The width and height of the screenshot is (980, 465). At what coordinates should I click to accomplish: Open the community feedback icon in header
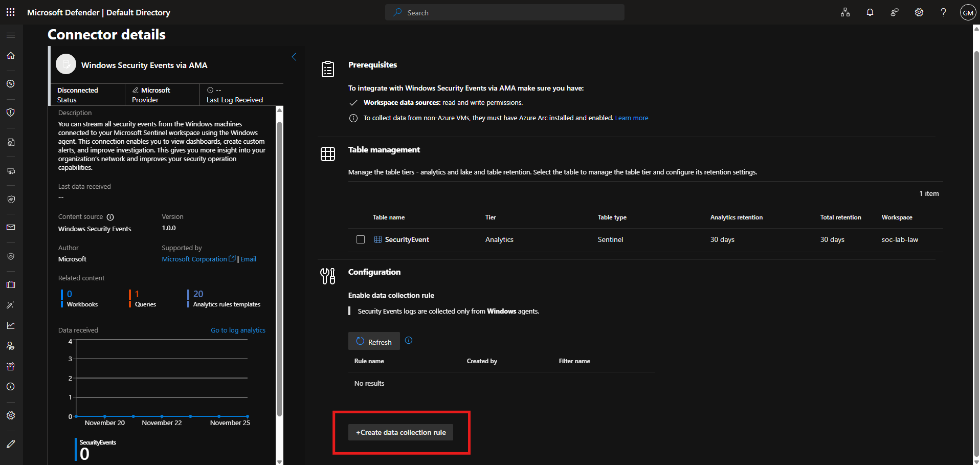tap(894, 12)
